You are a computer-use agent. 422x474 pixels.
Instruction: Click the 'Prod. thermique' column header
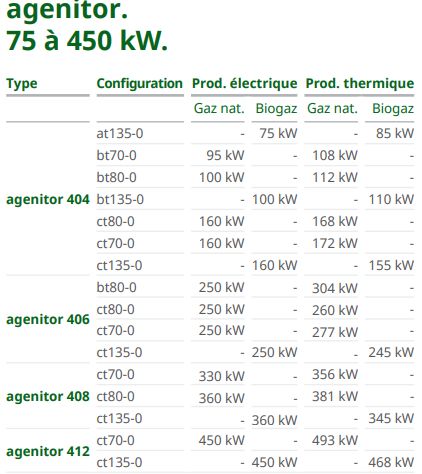point(360,83)
